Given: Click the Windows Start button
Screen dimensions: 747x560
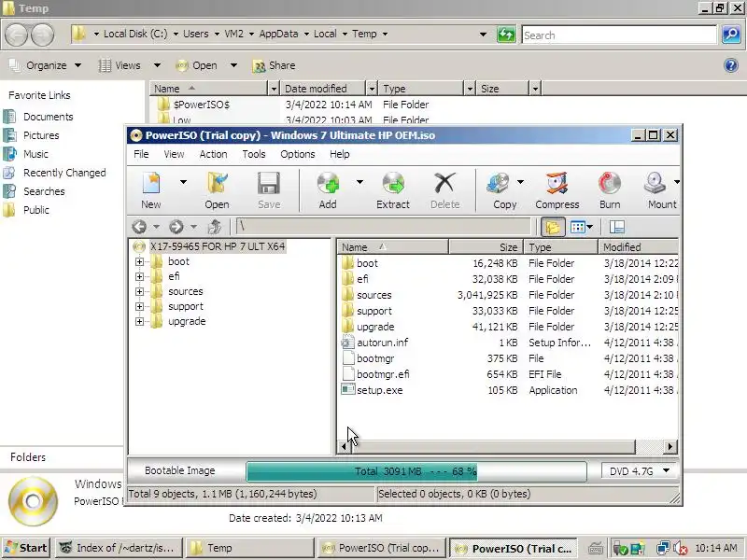Looking at the screenshot, I should pos(26,548).
